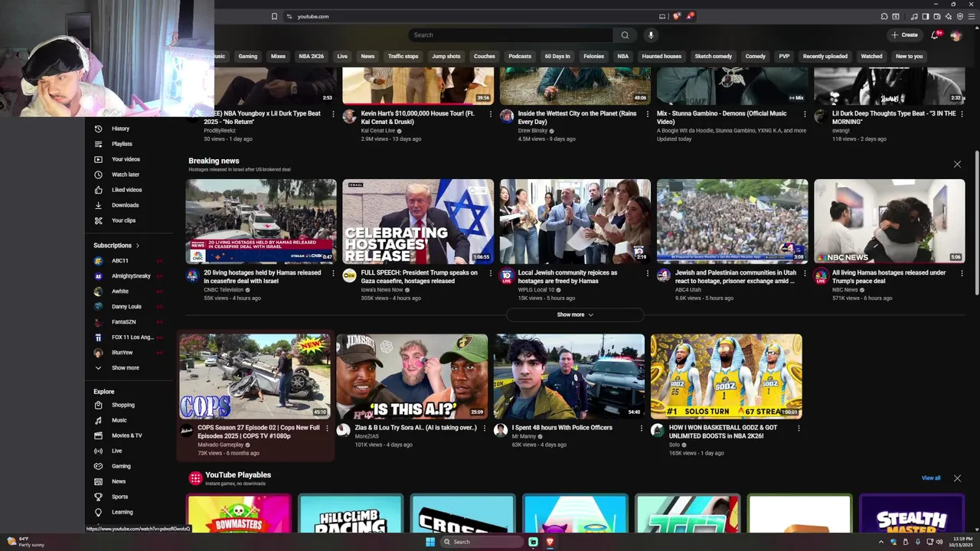Click the bookmark icon in address bar
This screenshot has height=551, width=980.
click(274, 16)
